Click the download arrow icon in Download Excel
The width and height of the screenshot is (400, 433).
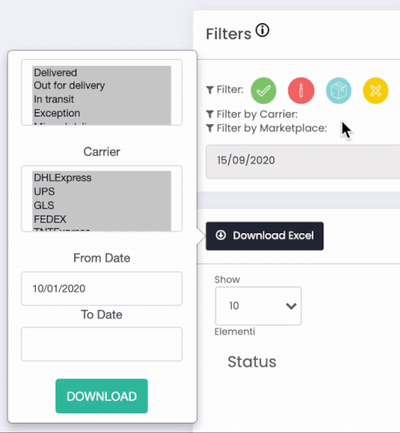pyautogui.click(x=221, y=235)
